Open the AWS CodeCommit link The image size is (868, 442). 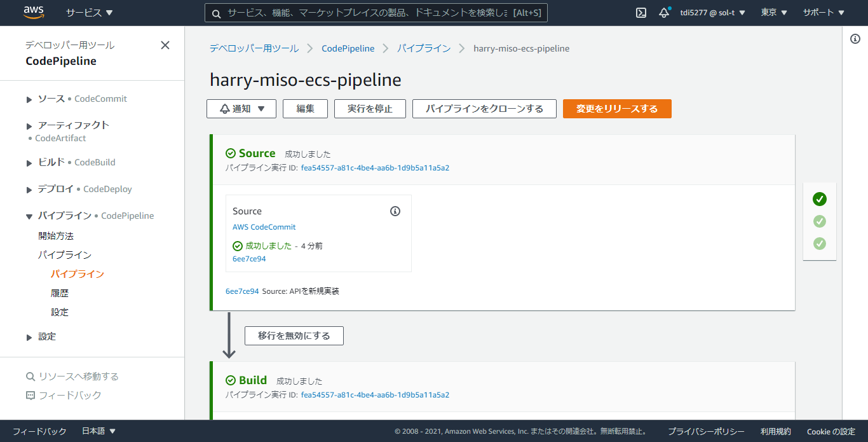pyautogui.click(x=264, y=227)
